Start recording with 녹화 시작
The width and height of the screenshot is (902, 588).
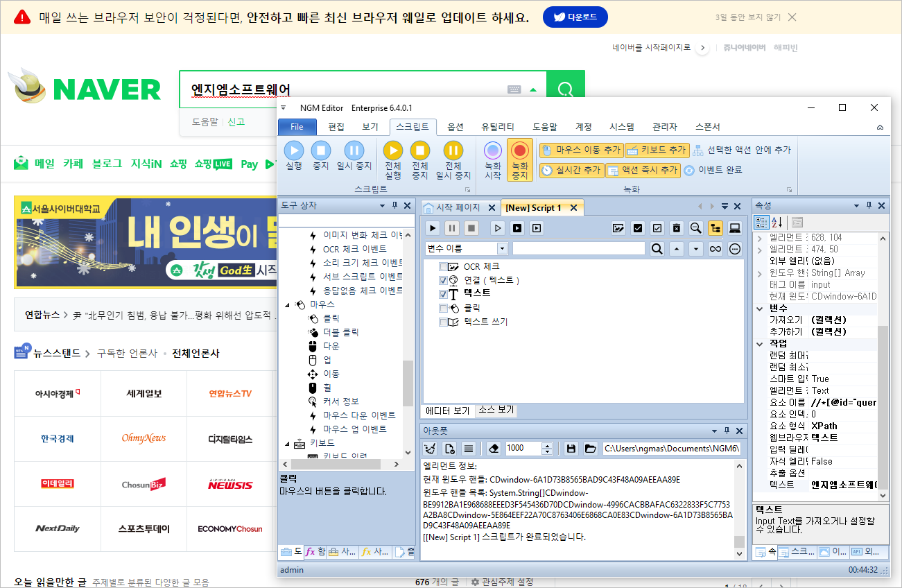click(493, 160)
